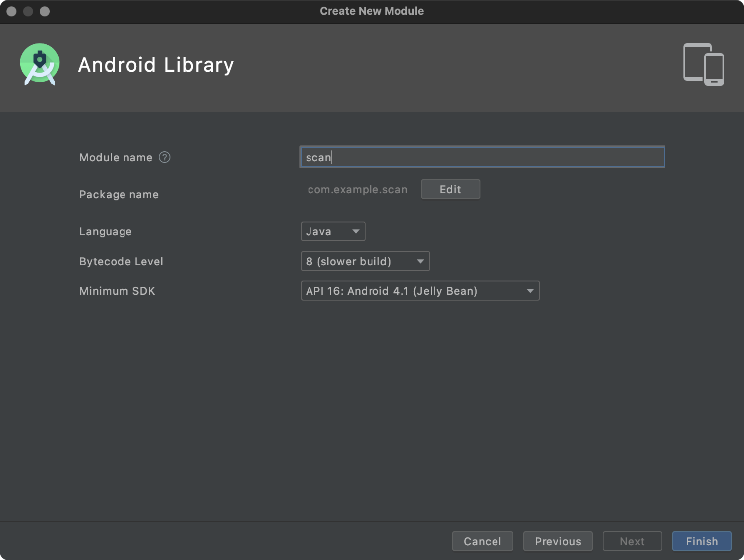Viewport: 744px width, 560px height.
Task: Click the Create New Module title bar
Action: [372, 11]
